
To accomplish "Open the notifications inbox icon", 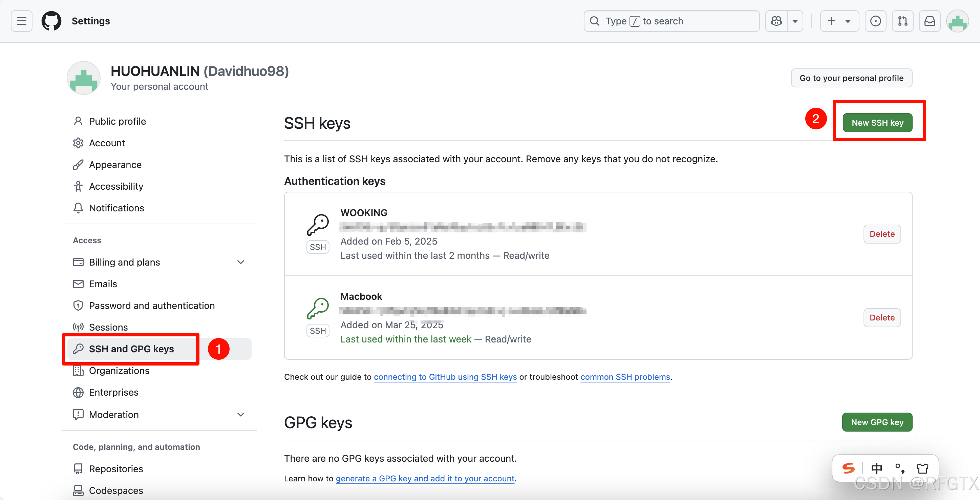I will click(x=930, y=21).
